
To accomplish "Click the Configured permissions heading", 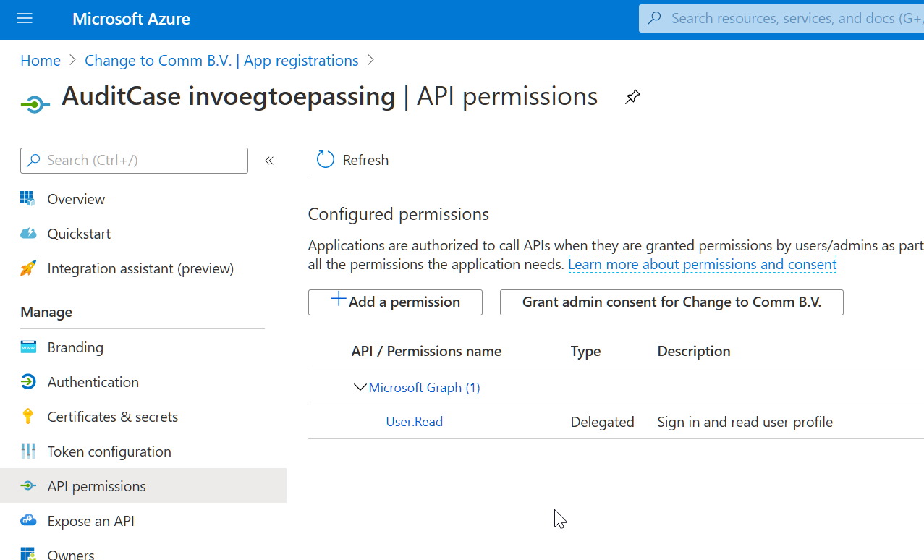I will pyautogui.click(x=399, y=214).
